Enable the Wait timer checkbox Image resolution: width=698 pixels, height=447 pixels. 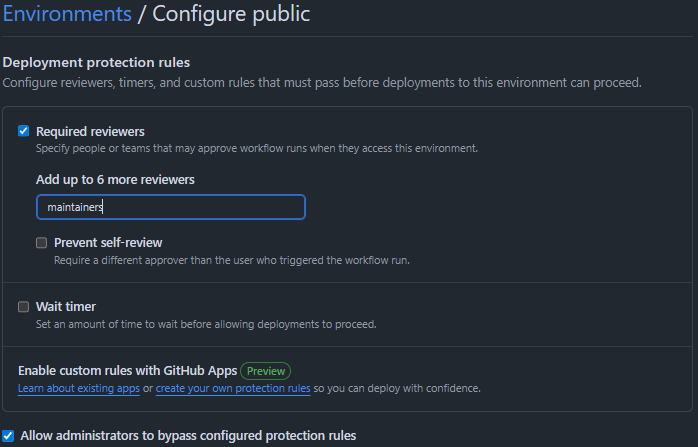[23, 307]
